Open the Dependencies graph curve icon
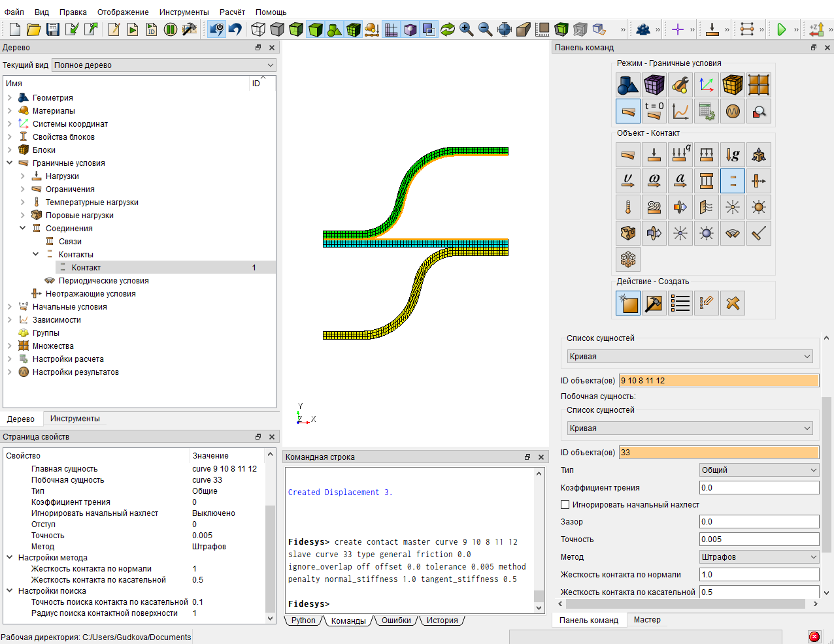The image size is (834, 644). click(680, 111)
